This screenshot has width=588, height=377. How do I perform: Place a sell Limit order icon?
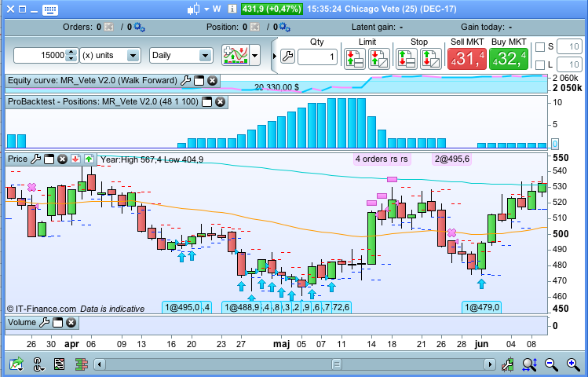[x=354, y=59]
